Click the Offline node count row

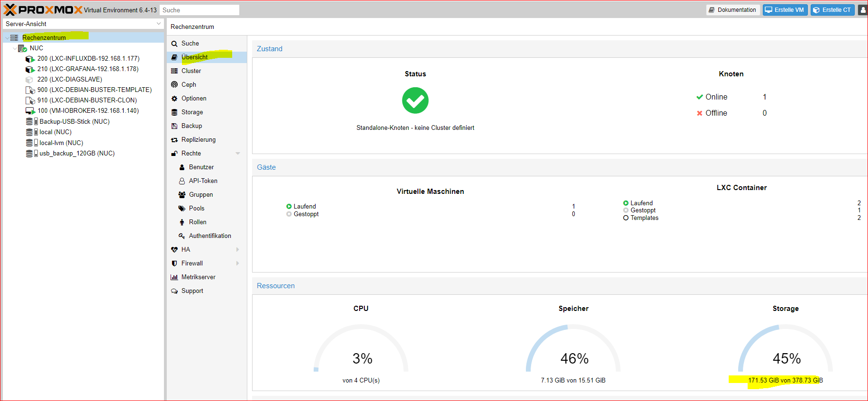coord(732,113)
